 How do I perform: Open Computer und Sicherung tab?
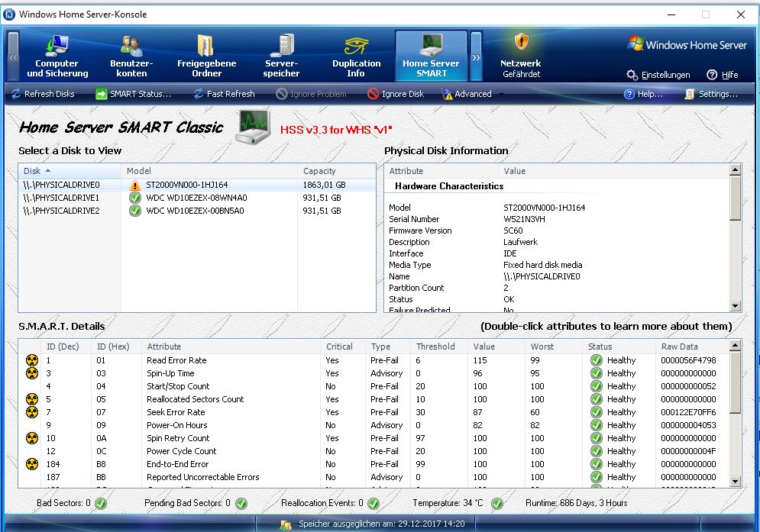tap(57, 56)
